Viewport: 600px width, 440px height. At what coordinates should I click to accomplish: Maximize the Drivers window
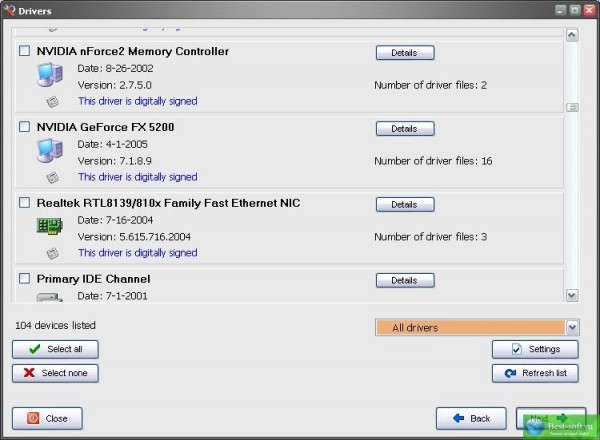click(x=575, y=10)
